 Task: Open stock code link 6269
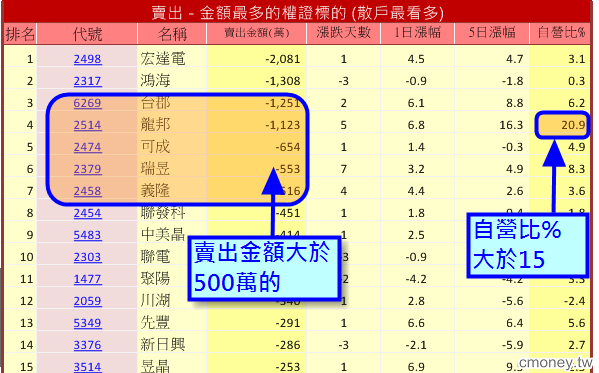(87, 103)
